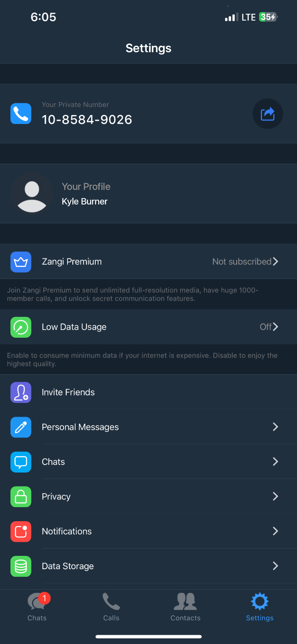Open Kyle Burner profile name
This screenshot has height=644, width=297.
pos(85,202)
